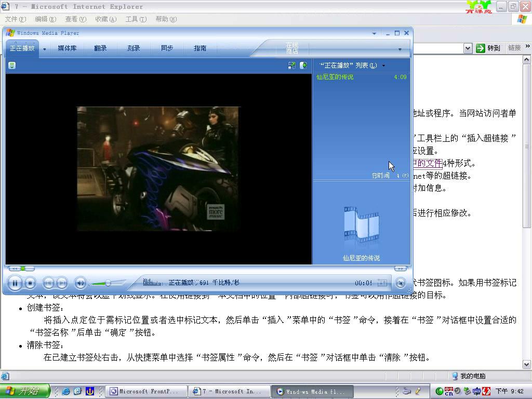Switch to the Internet Explorer taskbar button
This screenshot has width=532, height=399.
click(x=229, y=391)
